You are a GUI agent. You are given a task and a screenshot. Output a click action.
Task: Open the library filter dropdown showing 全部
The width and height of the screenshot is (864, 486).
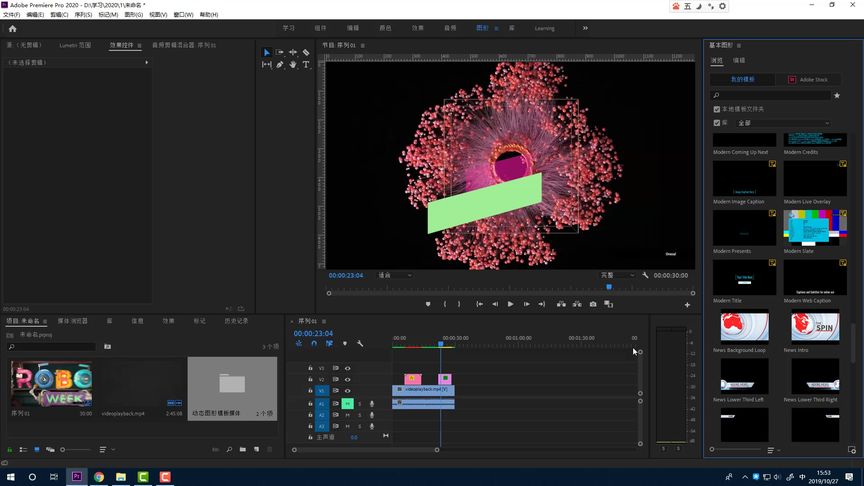click(783, 123)
